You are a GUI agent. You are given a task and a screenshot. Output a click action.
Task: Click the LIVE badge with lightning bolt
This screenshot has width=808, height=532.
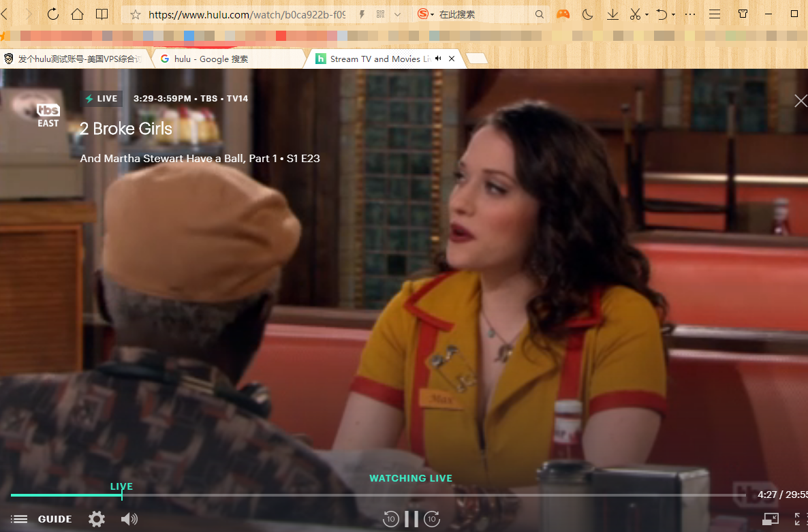(102, 98)
